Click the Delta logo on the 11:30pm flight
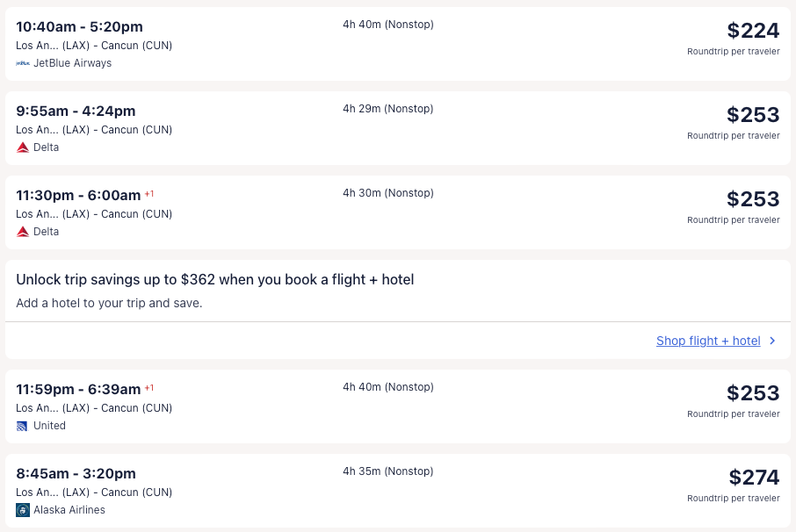The image size is (796, 532). tap(23, 232)
